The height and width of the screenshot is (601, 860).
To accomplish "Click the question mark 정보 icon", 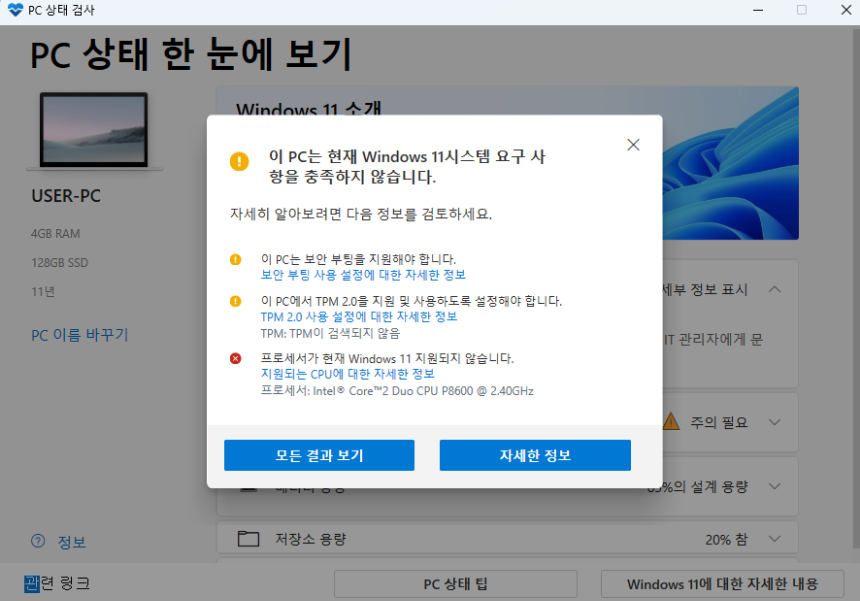I will pyautogui.click(x=38, y=541).
